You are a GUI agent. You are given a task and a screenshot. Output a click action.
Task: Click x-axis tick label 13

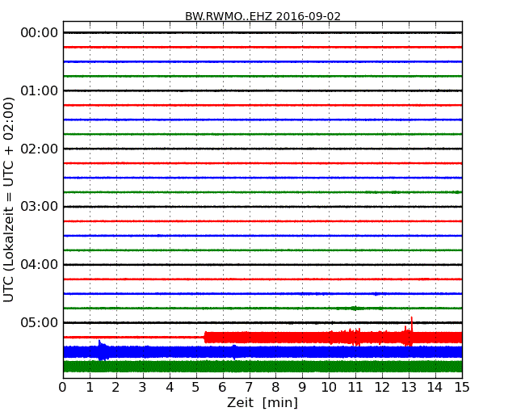(x=409, y=388)
